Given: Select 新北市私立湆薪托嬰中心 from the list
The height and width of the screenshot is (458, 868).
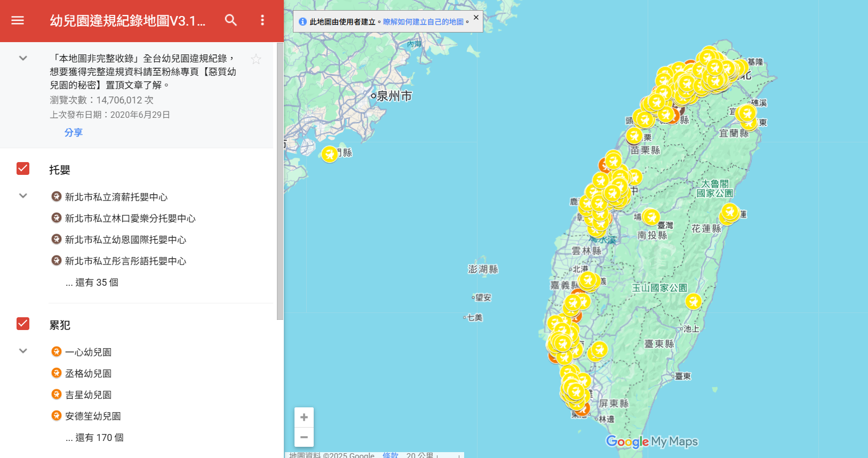Looking at the screenshot, I should pos(116,197).
